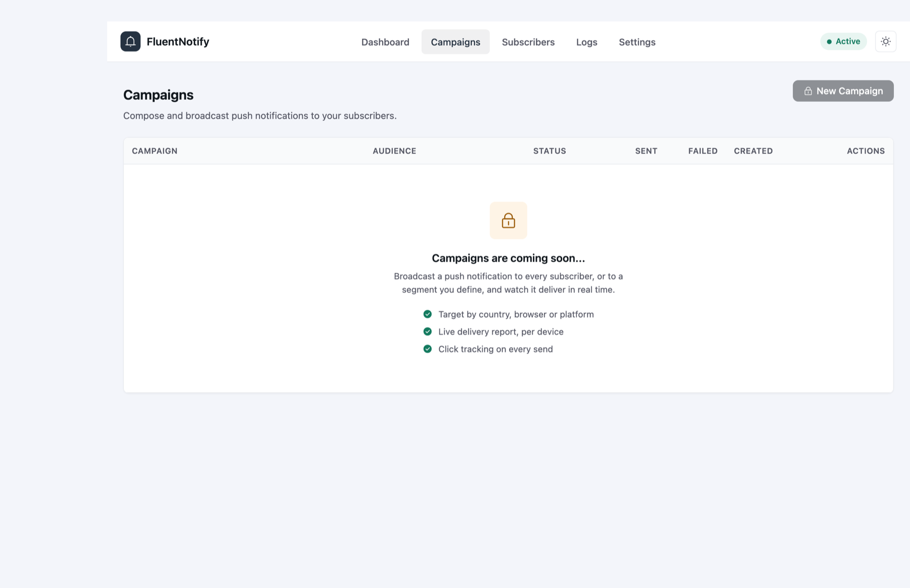Click the FluentNotify brand name
910x588 pixels.
coord(178,41)
